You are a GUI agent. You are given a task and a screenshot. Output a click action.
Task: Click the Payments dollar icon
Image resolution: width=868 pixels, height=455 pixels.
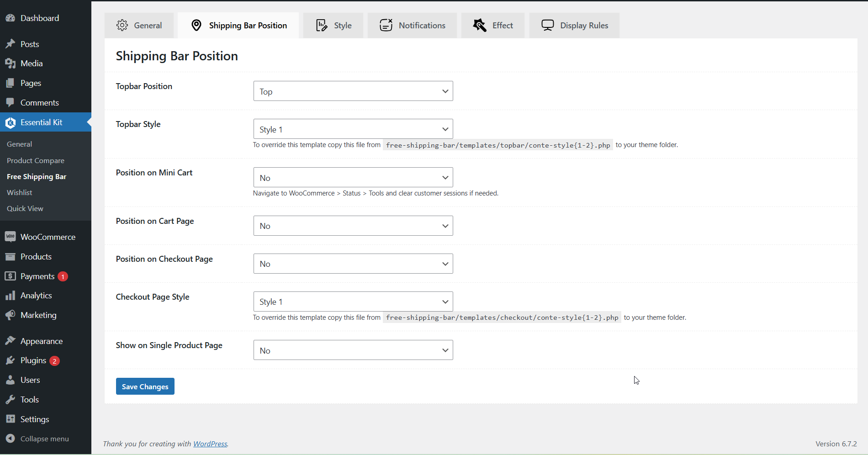[x=10, y=276]
